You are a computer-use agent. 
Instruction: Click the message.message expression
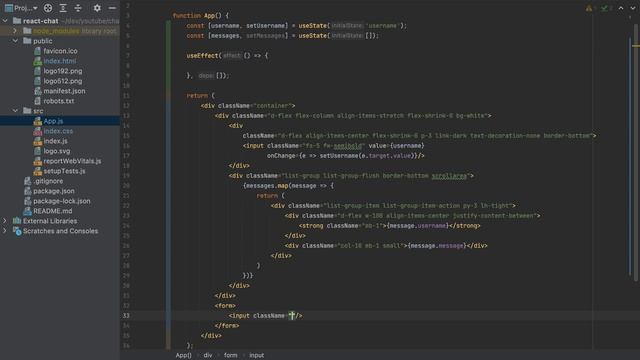click(436, 246)
